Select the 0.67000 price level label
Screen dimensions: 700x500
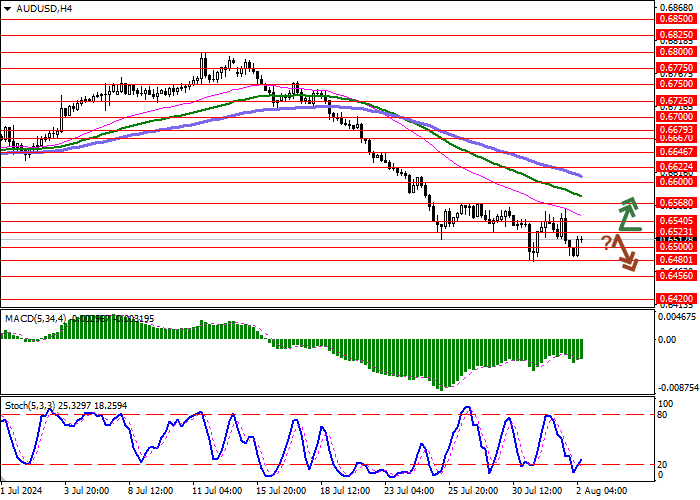[676, 117]
